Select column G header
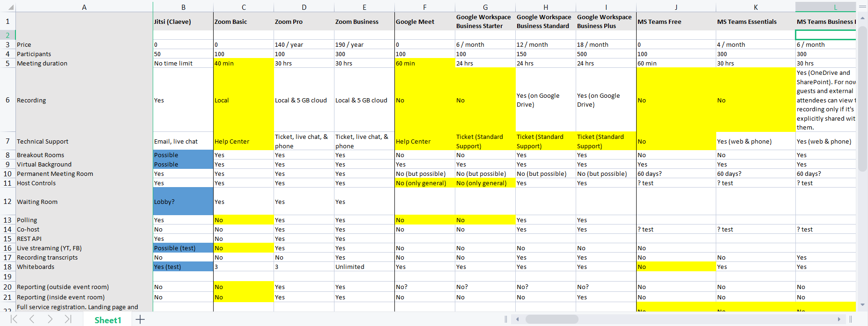Screen dimensions: 868x326 point(485,7)
